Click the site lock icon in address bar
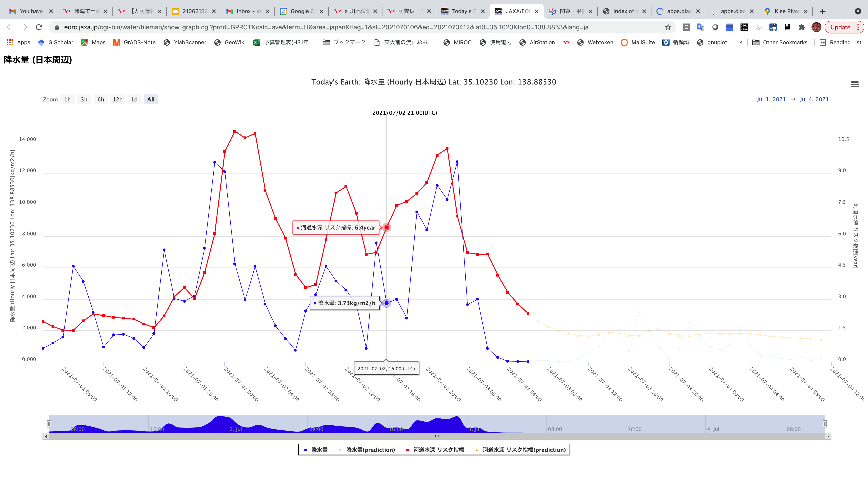Viewport: 868px width, 488px height. [57, 27]
